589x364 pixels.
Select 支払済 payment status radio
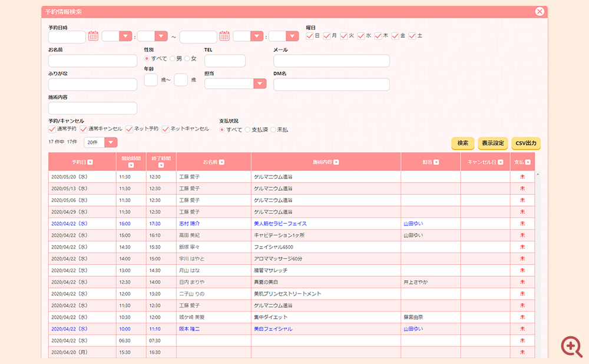tap(247, 130)
